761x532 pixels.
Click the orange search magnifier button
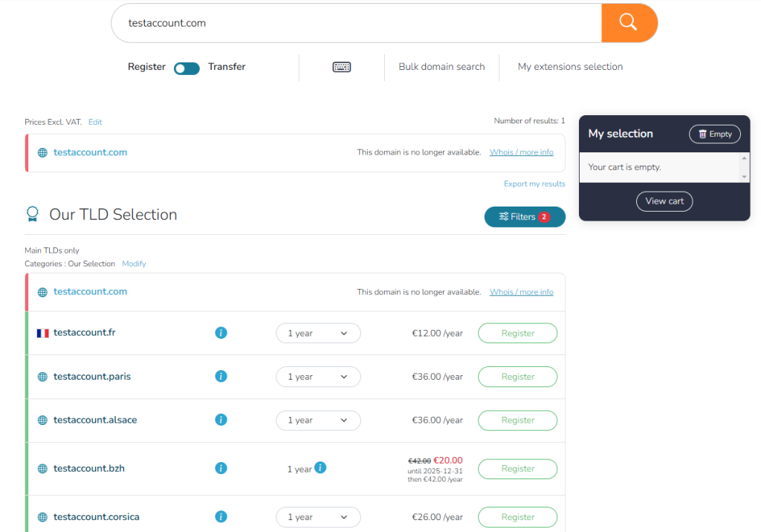629,23
